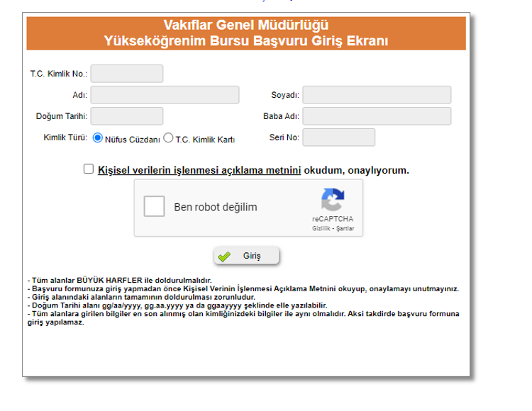Click the green checkmark icon on Giriş

click(225, 257)
